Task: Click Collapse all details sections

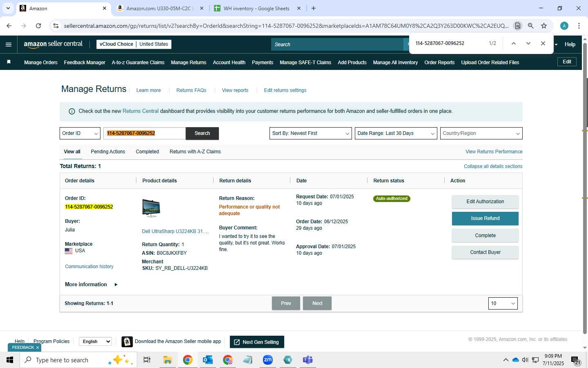Action: (493, 166)
